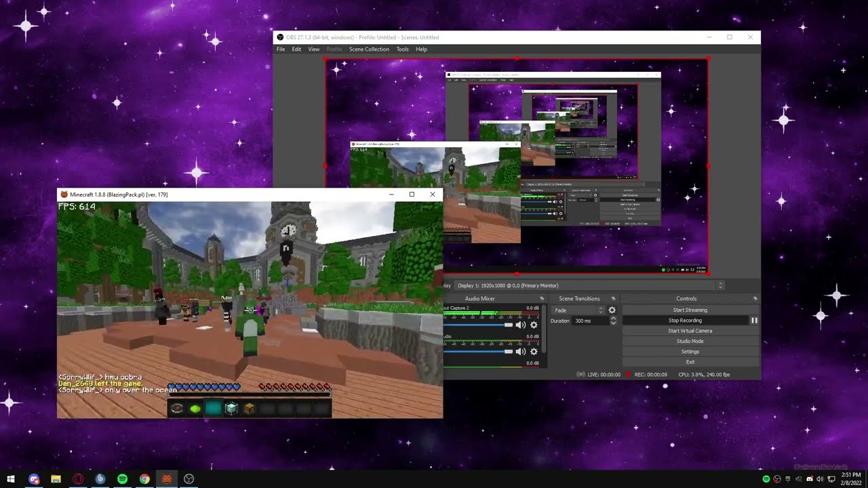The image size is (868, 488).
Task: Undock the Scene Transitions panel
Action: [x=613, y=298]
